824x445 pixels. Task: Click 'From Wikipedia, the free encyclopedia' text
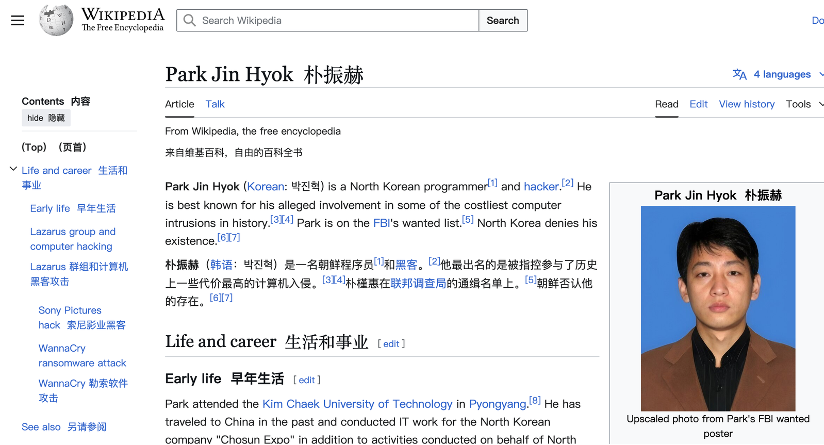coord(253,131)
